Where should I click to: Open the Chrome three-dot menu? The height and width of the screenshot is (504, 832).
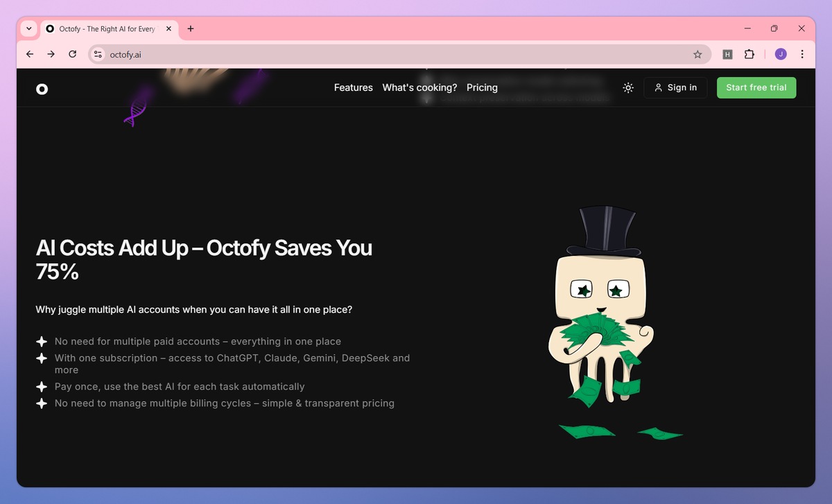point(802,54)
